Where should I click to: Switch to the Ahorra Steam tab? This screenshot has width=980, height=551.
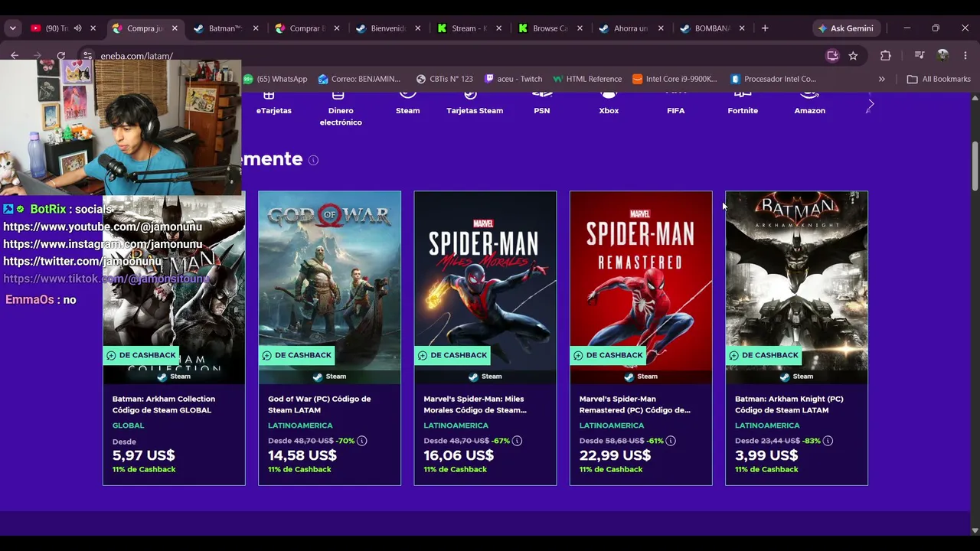pyautogui.click(x=631, y=28)
